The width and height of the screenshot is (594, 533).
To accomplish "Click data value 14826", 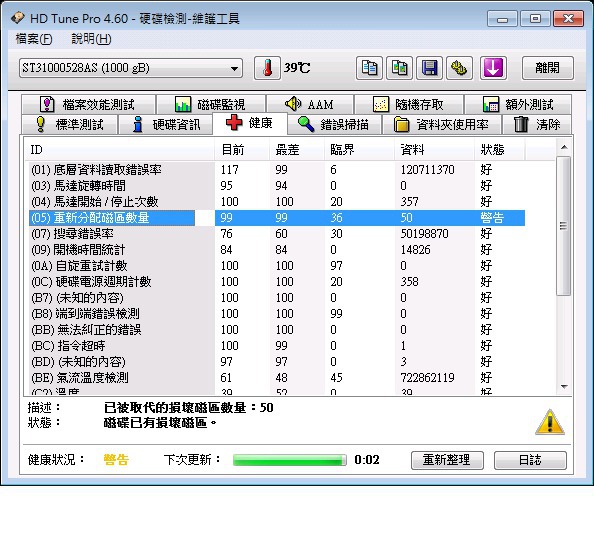I will point(416,250).
